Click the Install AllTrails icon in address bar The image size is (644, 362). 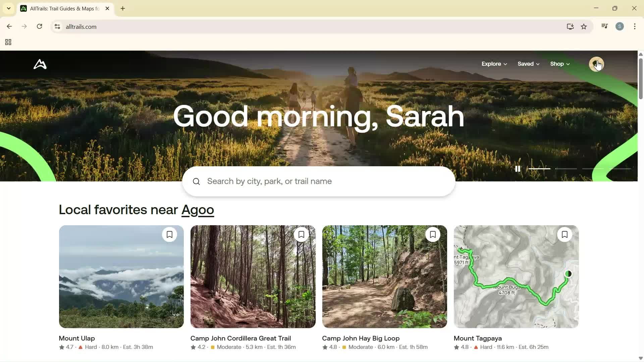coord(570,26)
